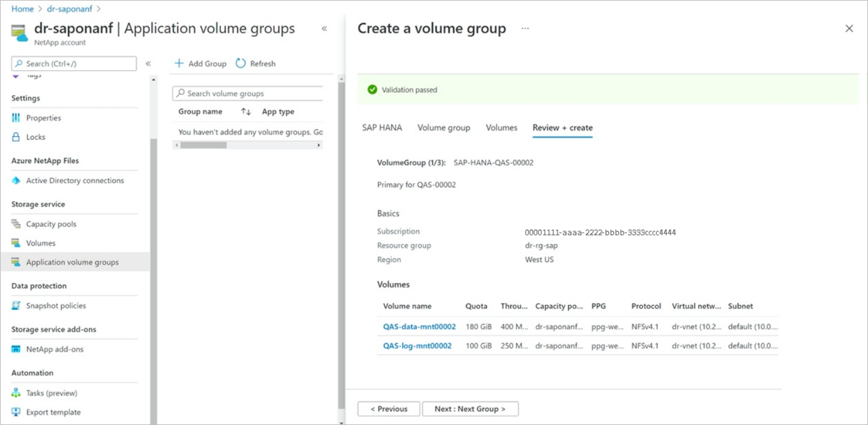
Task: Select the Review + create tab
Action: click(x=563, y=128)
